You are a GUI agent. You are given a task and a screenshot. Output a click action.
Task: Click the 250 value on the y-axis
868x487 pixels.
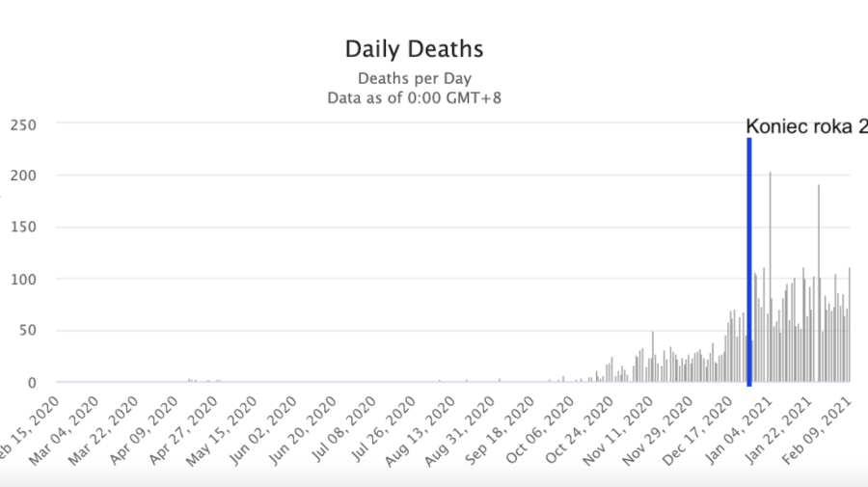(23, 124)
